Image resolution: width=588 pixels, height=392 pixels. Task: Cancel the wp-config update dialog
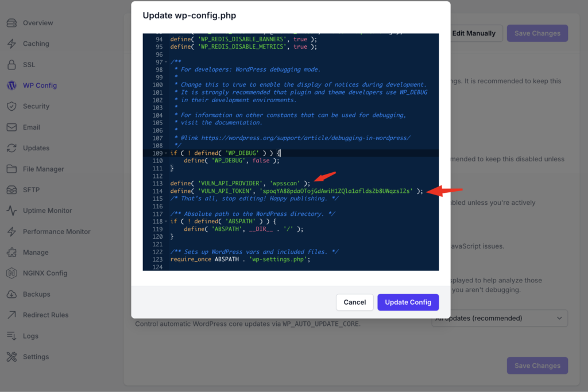click(354, 302)
